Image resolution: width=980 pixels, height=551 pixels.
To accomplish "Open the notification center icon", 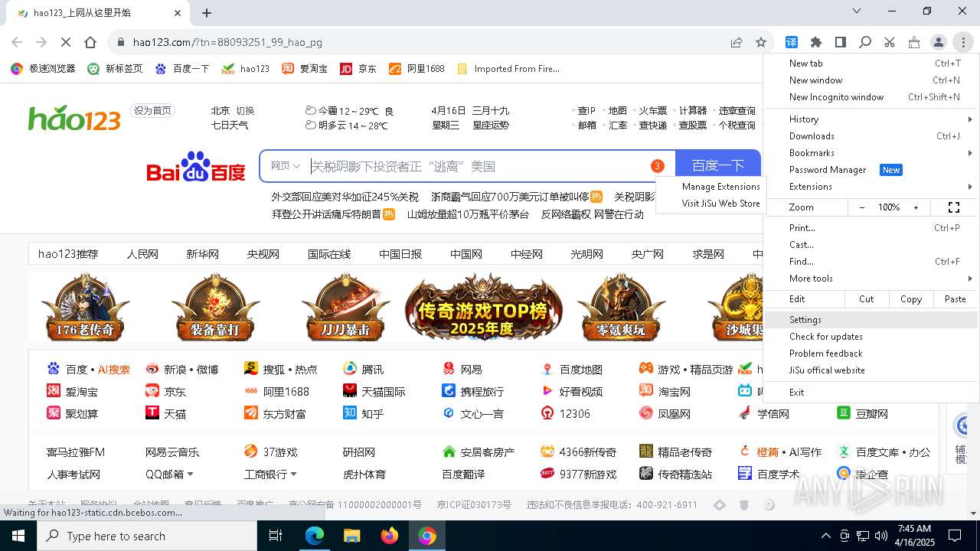I will pyautogui.click(x=955, y=536).
